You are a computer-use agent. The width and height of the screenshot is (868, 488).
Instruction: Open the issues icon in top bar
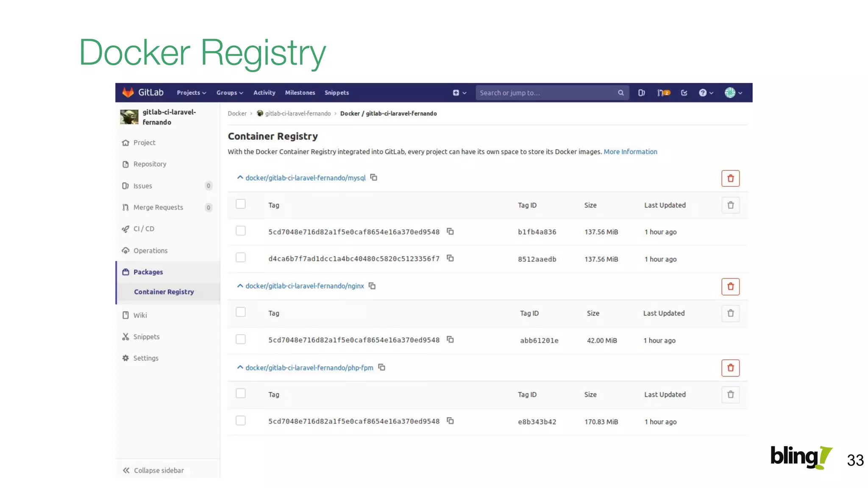pyautogui.click(x=641, y=93)
